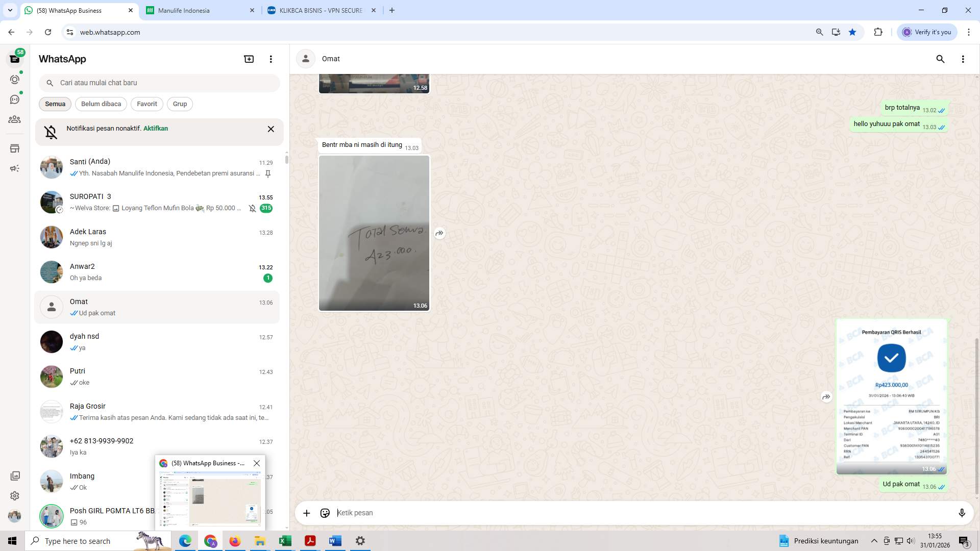Image resolution: width=980 pixels, height=551 pixels.
Task: Click Aktifkan to enable notifications
Action: pos(155,129)
